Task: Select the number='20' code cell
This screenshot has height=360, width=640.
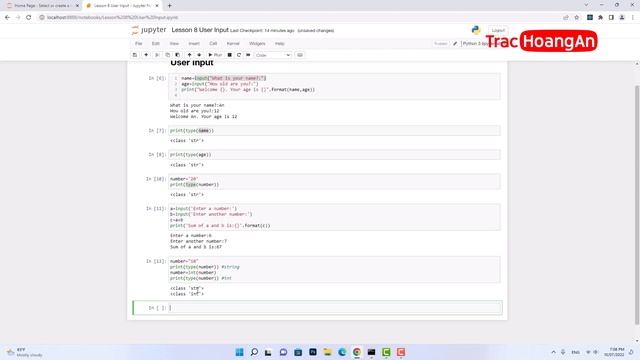Action: tap(334, 182)
